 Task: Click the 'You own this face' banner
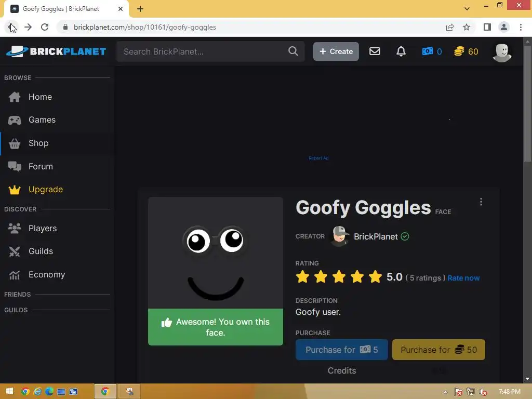pos(216,327)
